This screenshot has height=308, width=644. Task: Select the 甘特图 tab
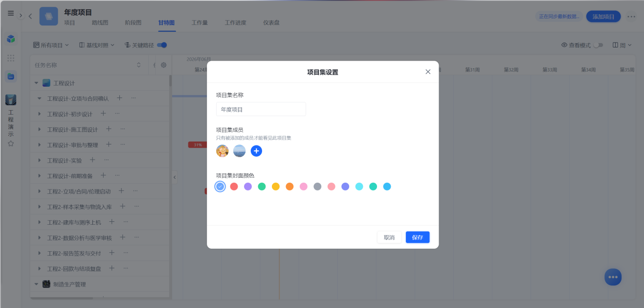166,23
